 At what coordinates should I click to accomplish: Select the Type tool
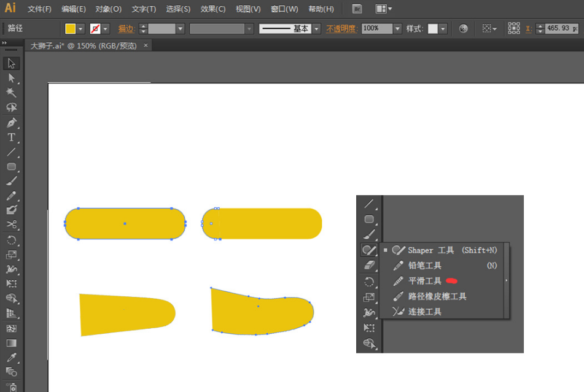pyautogui.click(x=11, y=137)
